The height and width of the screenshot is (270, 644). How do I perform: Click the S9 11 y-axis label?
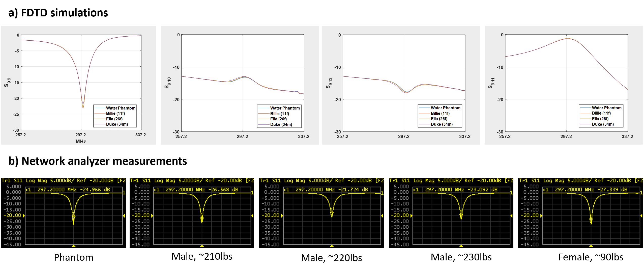click(x=491, y=83)
